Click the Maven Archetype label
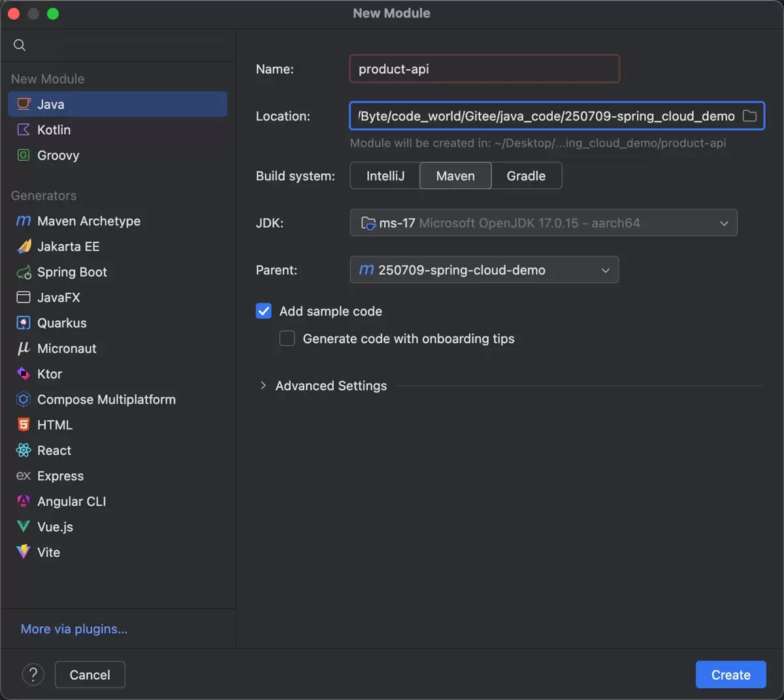The width and height of the screenshot is (784, 700). pyautogui.click(x=89, y=221)
